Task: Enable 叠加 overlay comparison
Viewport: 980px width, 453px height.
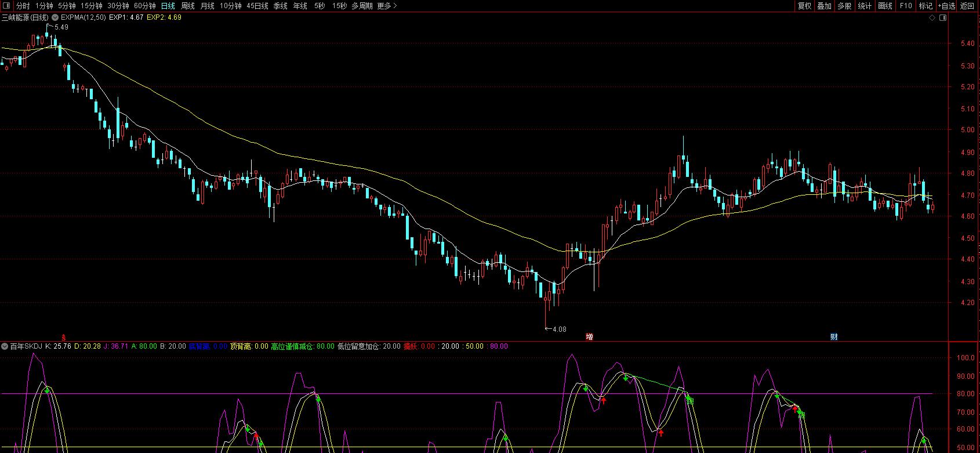Action: pyautogui.click(x=824, y=6)
